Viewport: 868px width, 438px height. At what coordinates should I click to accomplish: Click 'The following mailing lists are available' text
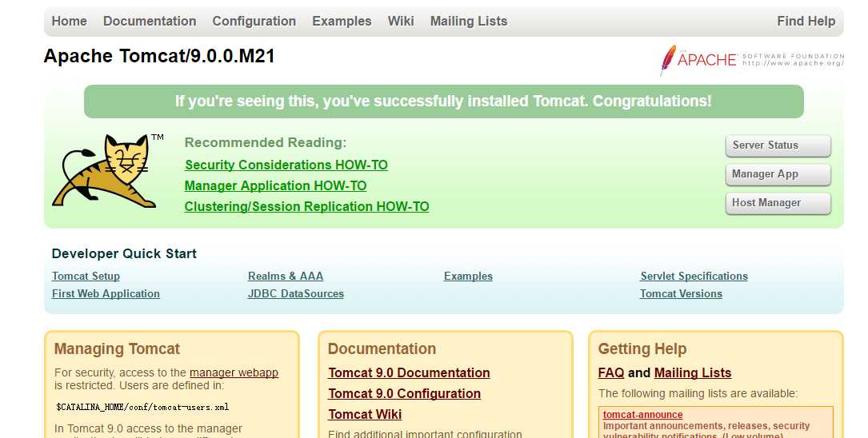pos(698,394)
